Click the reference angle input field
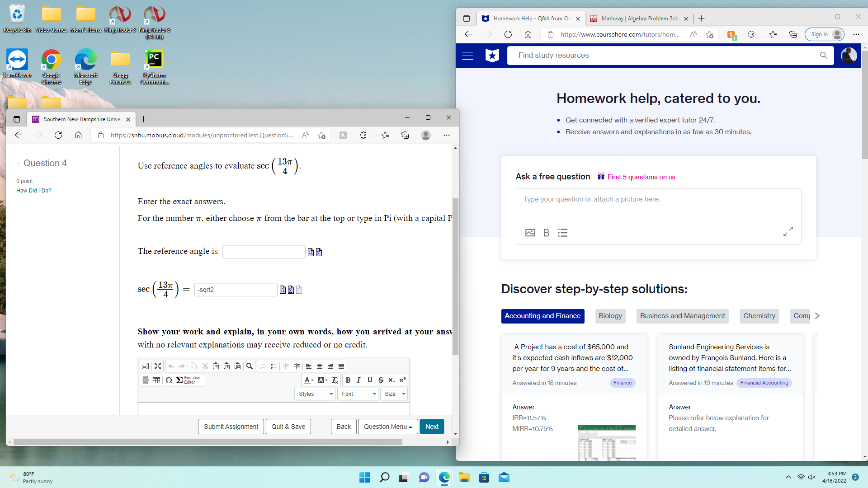868x488 pixels. coord(264,251)
